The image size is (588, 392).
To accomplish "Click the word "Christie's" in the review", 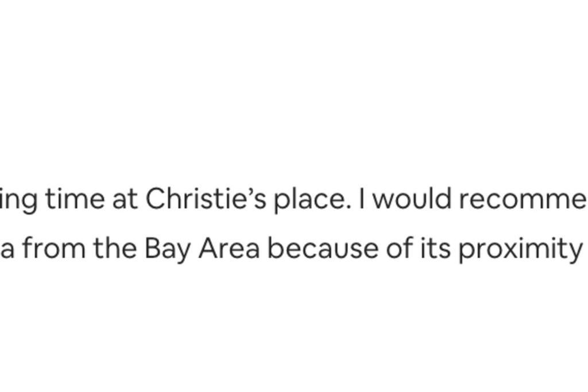I will pyautogui.click(x=206, y=198).
